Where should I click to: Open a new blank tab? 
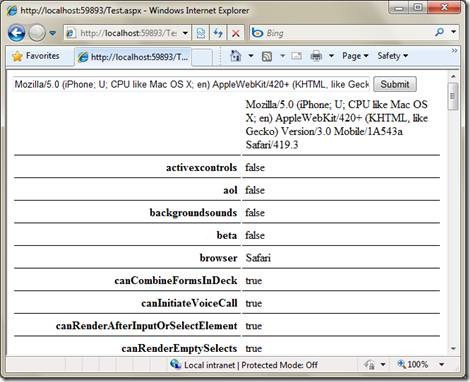click(202, 57)
